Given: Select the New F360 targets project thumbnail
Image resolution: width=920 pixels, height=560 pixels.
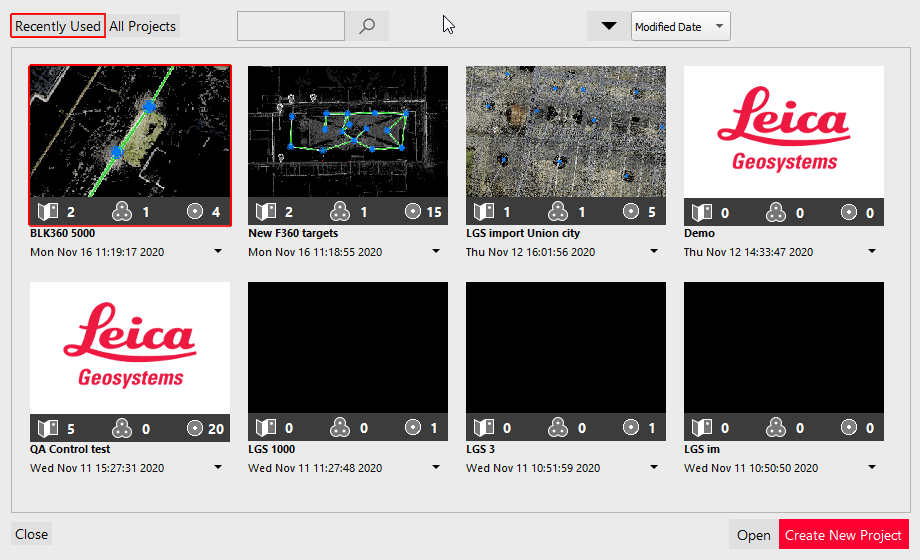Looking at the screenshot, I should [x=348, y=131].
